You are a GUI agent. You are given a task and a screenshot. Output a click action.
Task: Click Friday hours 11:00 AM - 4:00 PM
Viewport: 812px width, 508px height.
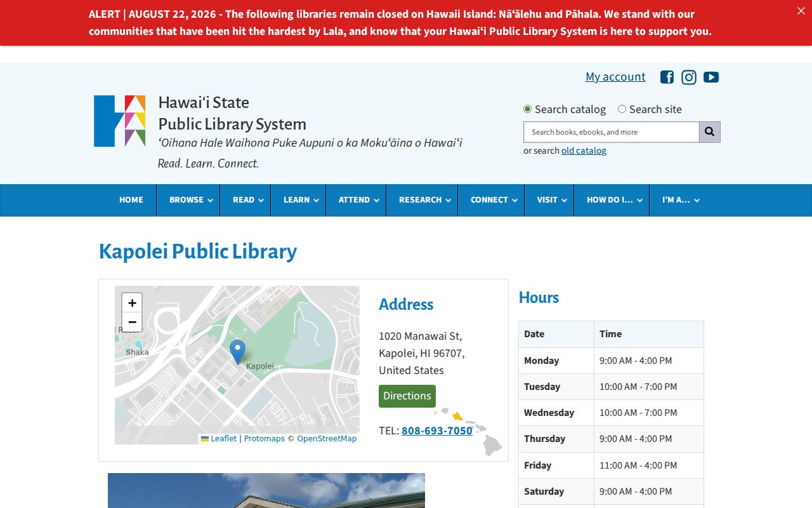638,465
